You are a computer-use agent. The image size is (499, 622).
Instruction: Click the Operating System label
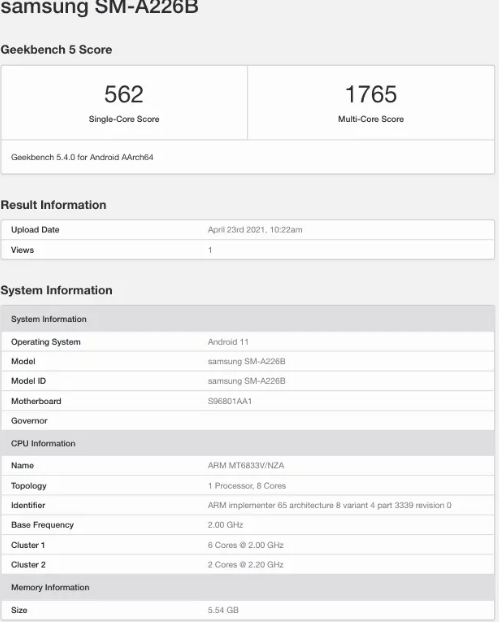[46, 342]
